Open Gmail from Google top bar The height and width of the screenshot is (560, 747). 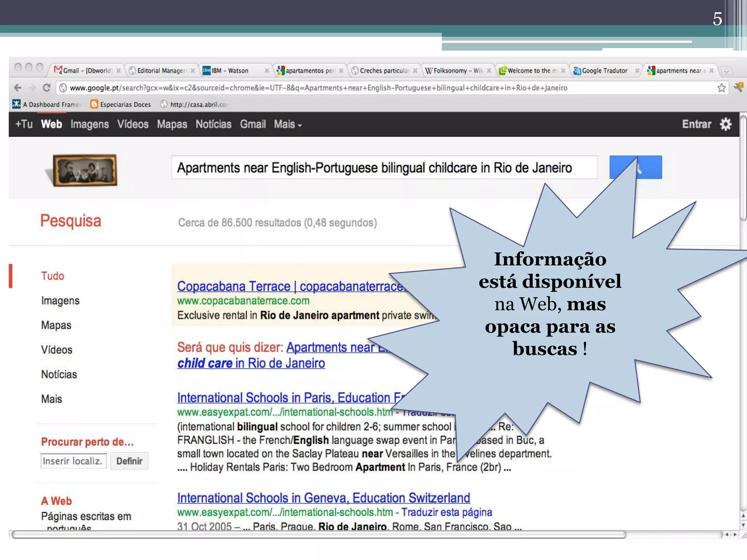pos(253,124)
